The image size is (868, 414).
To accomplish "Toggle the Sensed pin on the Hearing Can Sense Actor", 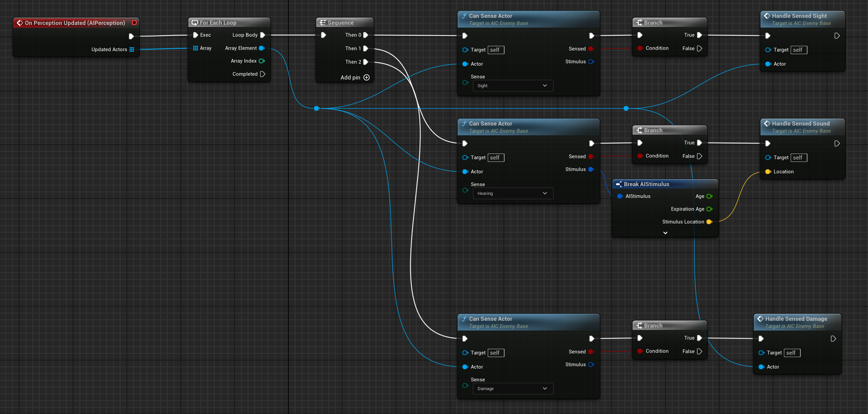I will (591, 157).
